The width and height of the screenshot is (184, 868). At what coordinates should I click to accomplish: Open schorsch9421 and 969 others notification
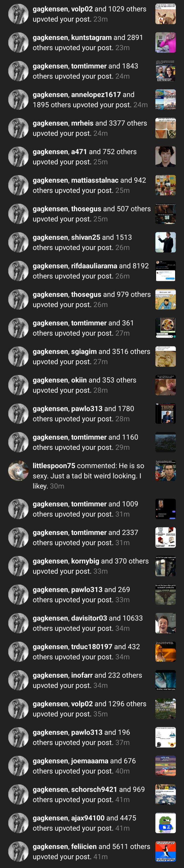click(89, 794)
